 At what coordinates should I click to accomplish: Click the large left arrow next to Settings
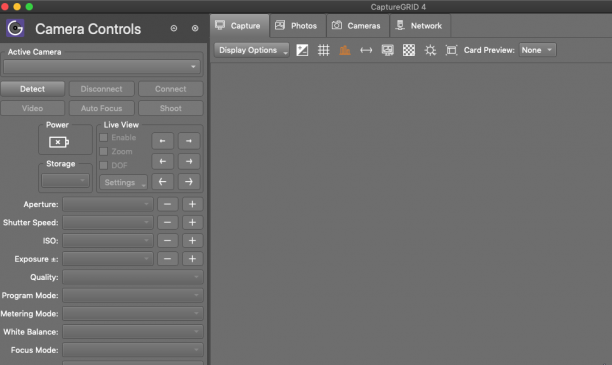click(x=162, y=182)
